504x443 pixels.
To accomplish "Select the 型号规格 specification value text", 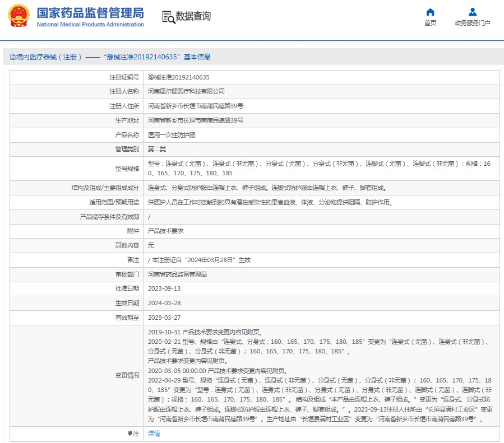I will (x=319, y=169).
